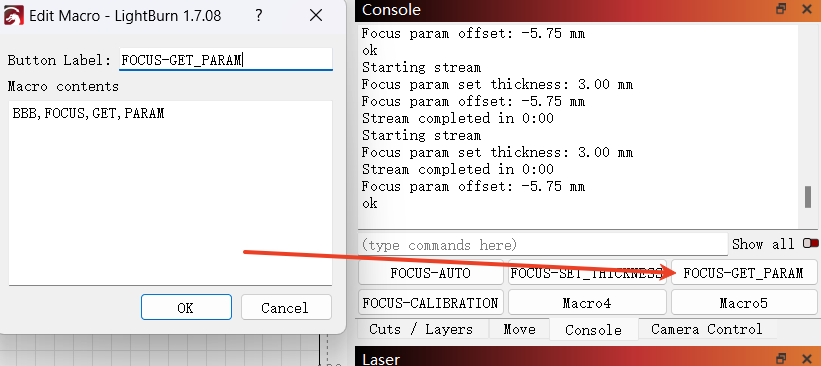The height and width of the screenshot is (366, 821).
Task: Click the console command input field
Action: click(543, 245)
